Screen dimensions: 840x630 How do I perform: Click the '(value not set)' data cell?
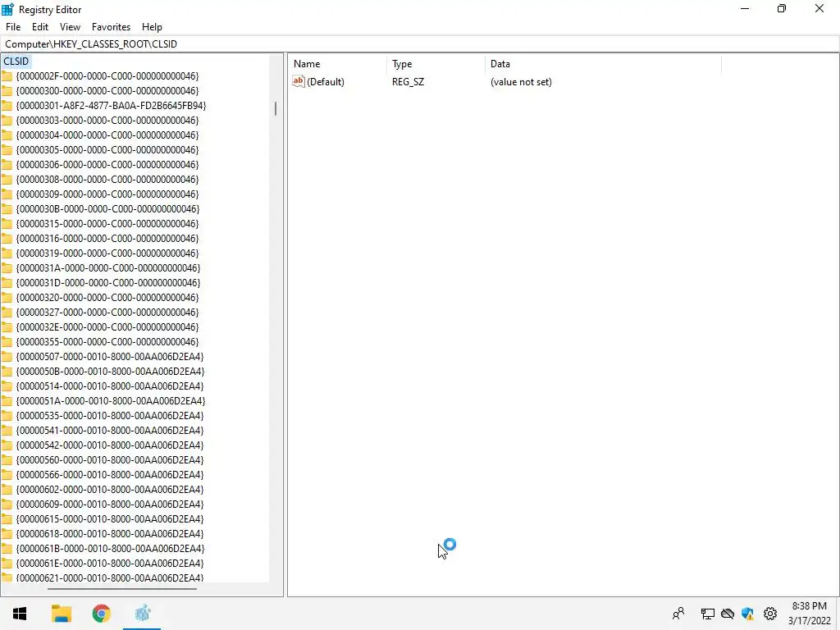coord(521,82)
